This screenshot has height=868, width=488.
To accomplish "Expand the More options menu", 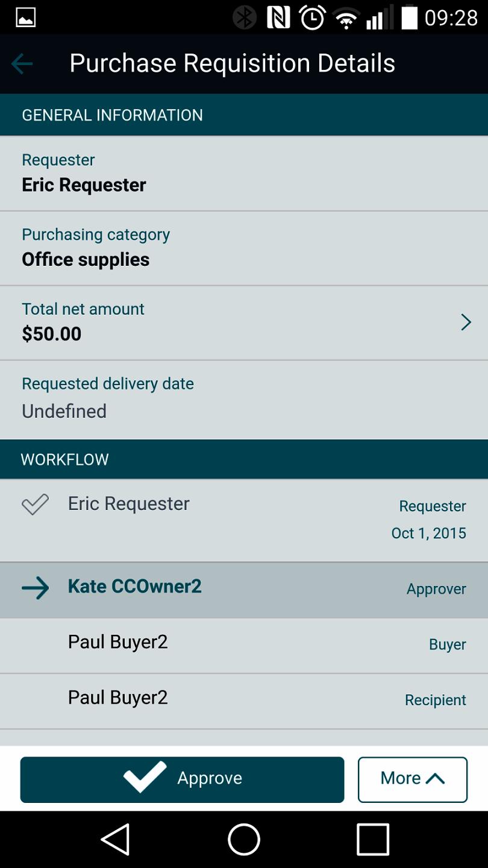I will click(x=412, y=779).
